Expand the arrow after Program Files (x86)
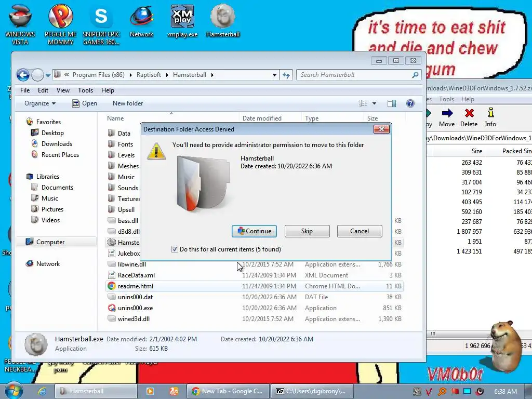The height and width of the screenshot is (399, 532). 130,75
